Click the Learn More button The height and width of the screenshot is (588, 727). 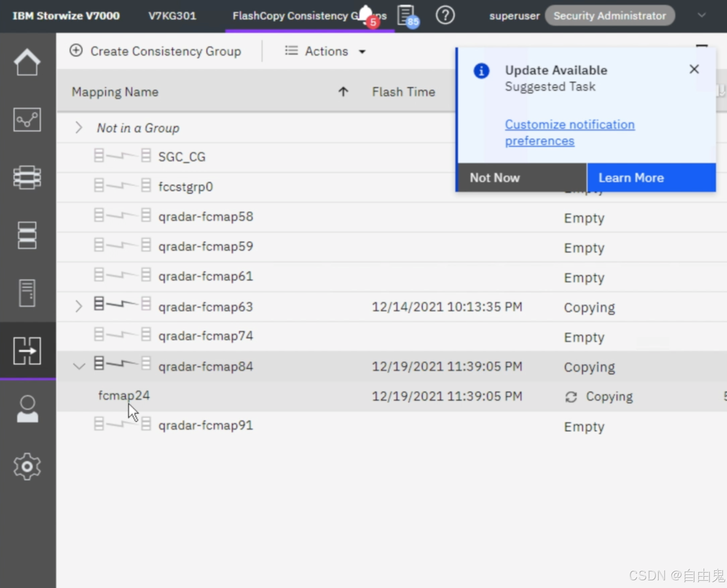coord(651,178)
